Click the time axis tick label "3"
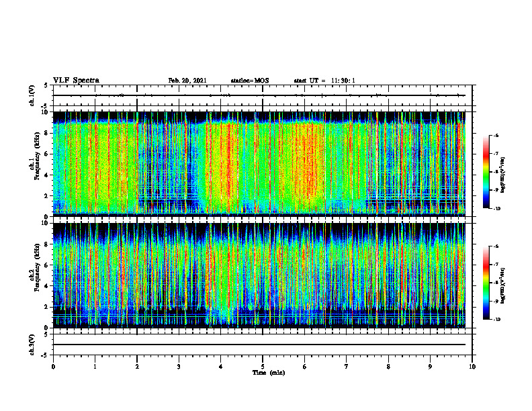 pos(179,367)
